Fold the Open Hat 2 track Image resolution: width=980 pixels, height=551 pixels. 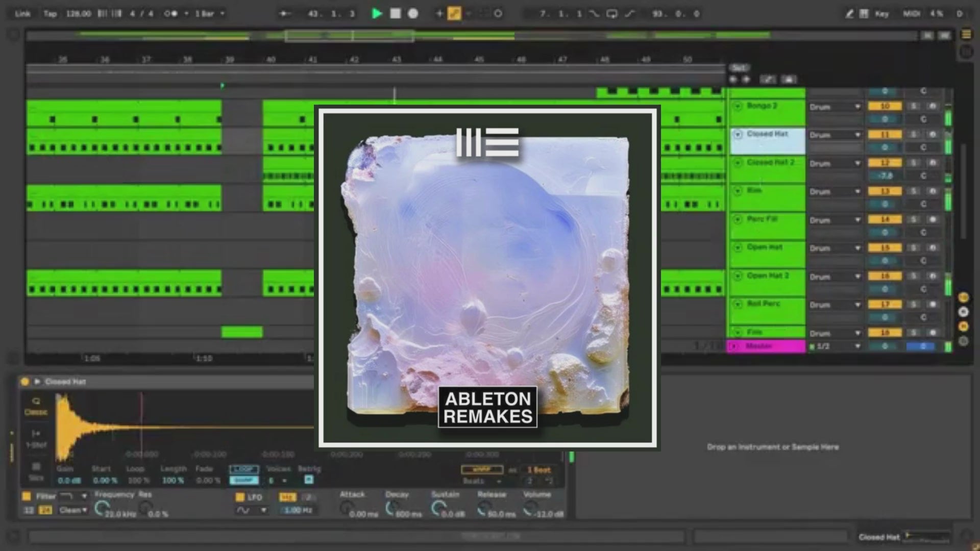(738, 276)
